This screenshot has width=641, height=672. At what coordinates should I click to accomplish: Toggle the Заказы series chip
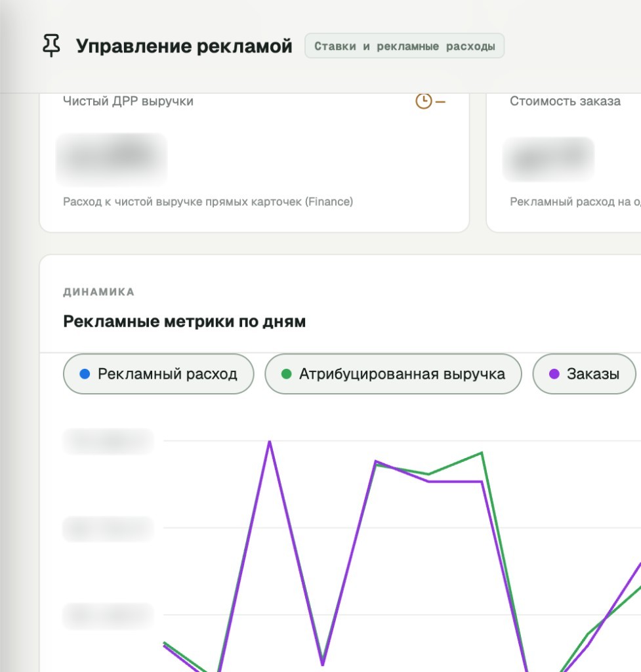(584, 373)
